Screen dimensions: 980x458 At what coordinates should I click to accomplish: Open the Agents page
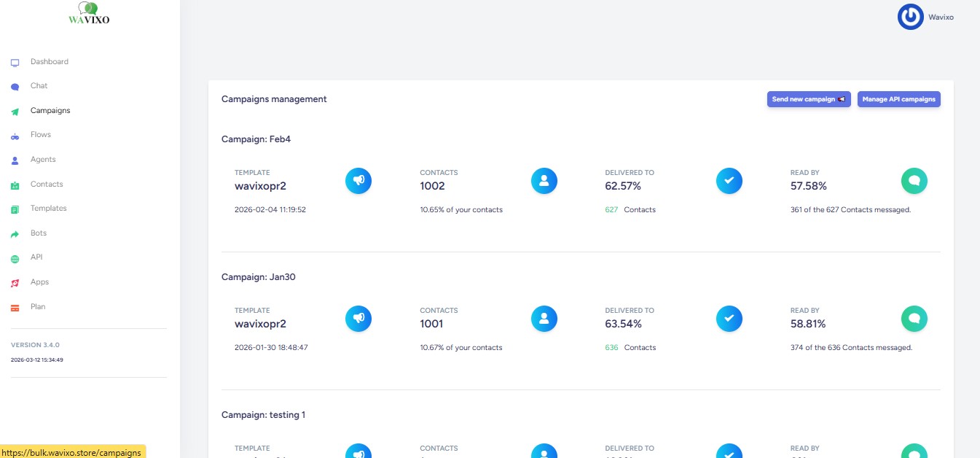tap(43, 160)
